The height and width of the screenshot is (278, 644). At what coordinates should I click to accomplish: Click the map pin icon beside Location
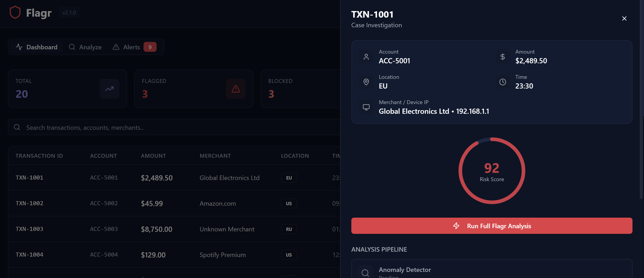(366, 82)
